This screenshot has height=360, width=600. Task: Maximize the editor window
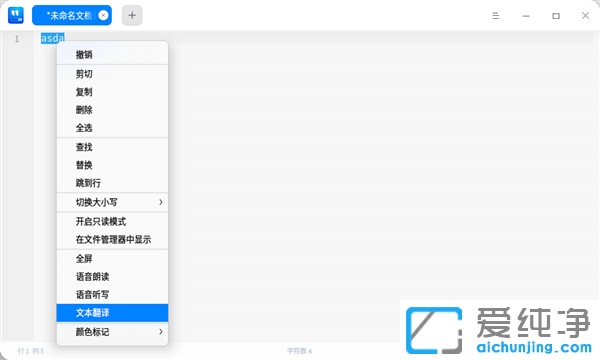[x=556, y=16]
